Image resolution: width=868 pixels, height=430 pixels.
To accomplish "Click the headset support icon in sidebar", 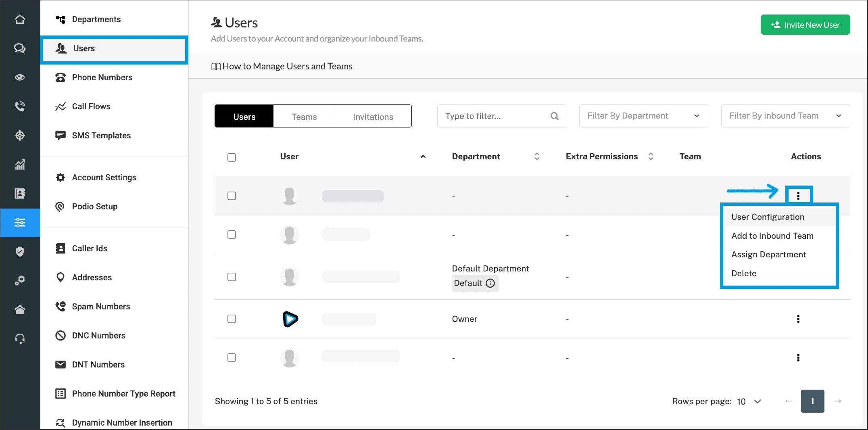I will (x=20, y=339).
